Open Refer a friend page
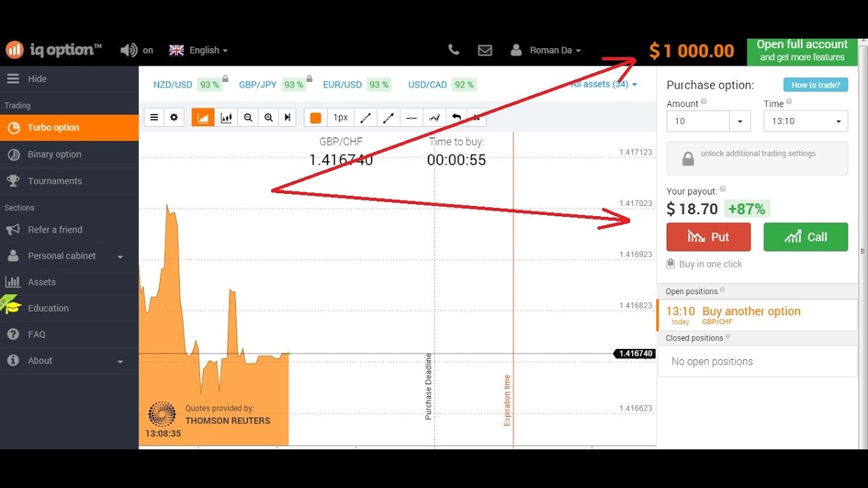The width and height of the screenshot is (868, 488). coord(69,230)
